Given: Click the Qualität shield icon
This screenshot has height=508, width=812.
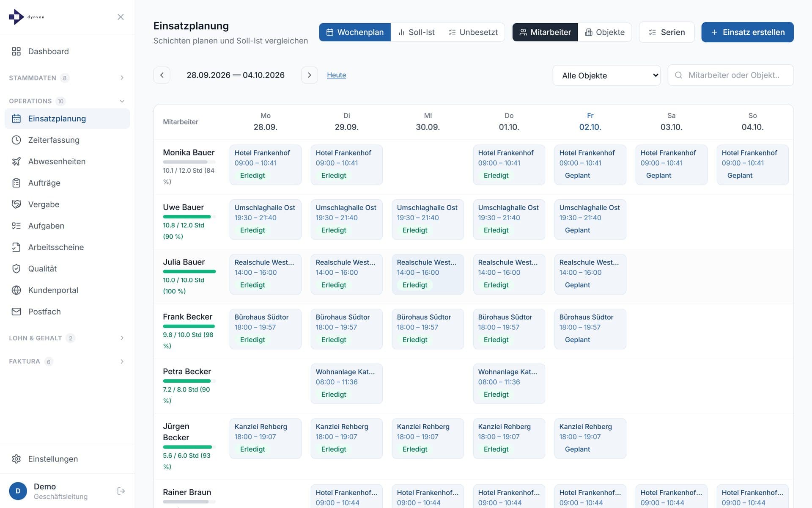Looking at the screenshot, I should click(16, 269).
